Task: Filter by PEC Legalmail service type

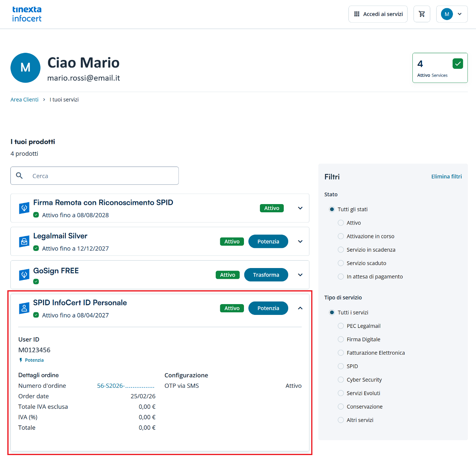Action: point(341,326)
